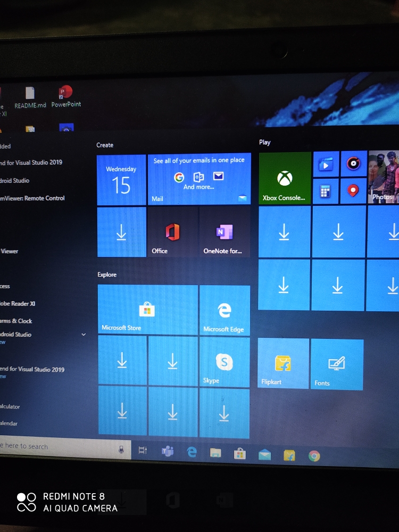Open the Flipkart tile
Image resolution: width=399 pixels, height=532 pixels.
click(283, 364)
